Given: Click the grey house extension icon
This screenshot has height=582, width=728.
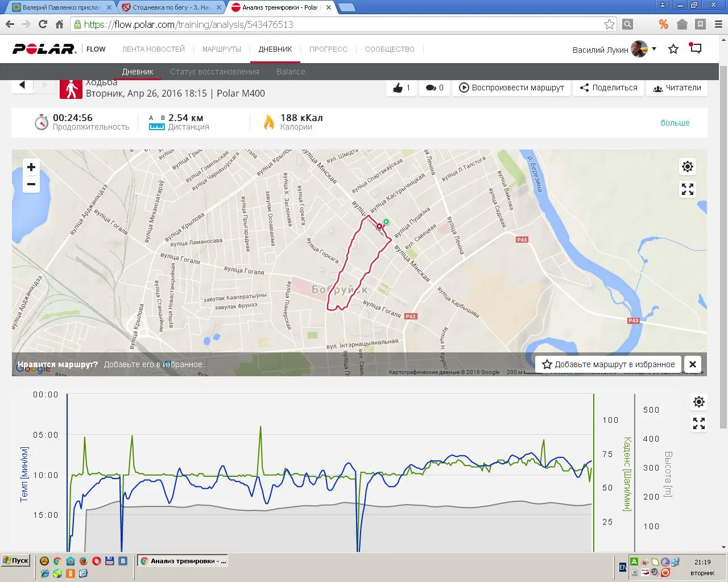Looking at the screenshot, I should click(682, 24).
